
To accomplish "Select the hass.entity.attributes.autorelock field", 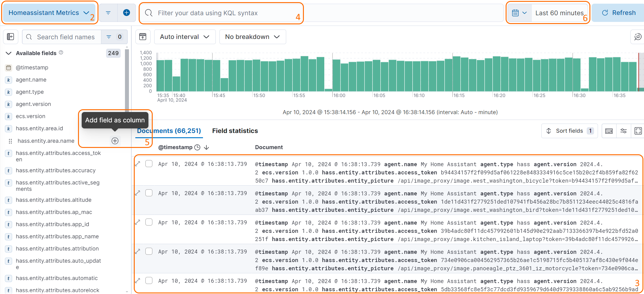I will [x=57, y=290].
